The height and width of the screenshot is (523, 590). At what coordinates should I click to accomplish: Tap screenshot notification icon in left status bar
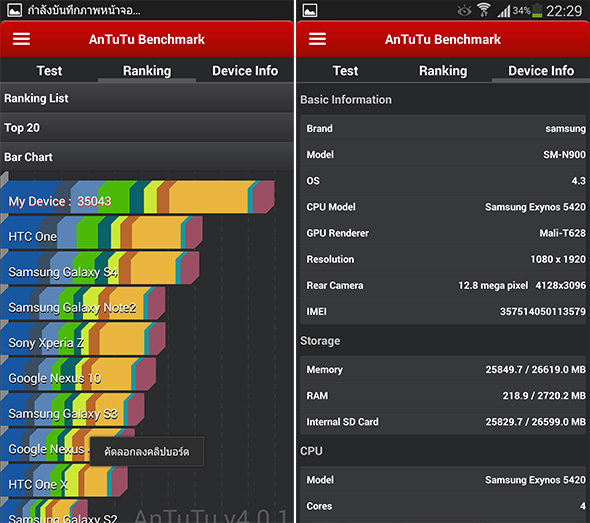pyautogui.click(x=14, y=10)
